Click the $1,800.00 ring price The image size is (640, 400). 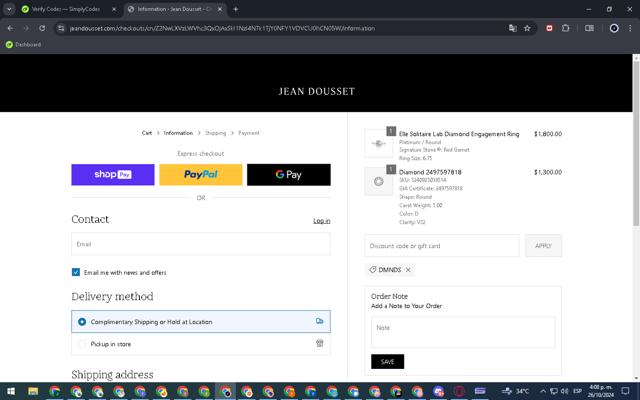548,134
